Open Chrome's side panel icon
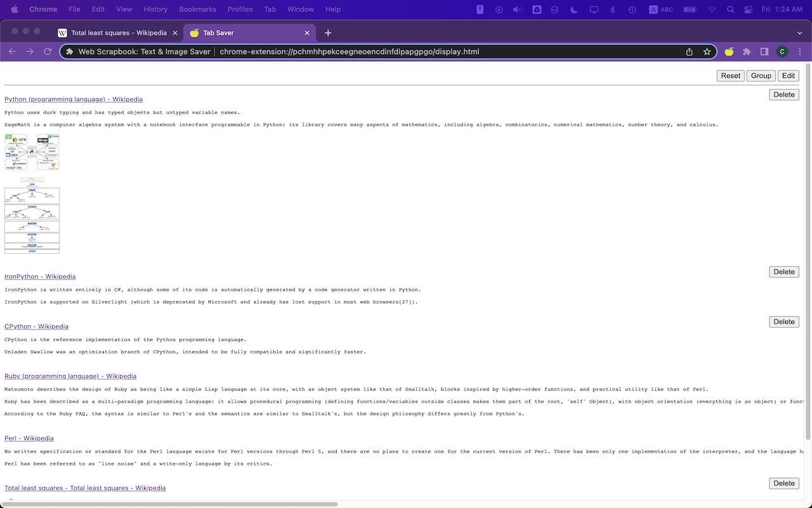The width and height of the screenshot is (812, 508). tap(764, 51)
